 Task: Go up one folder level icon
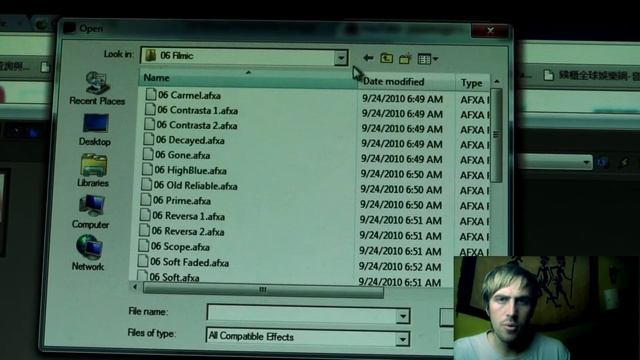(386, 58)
